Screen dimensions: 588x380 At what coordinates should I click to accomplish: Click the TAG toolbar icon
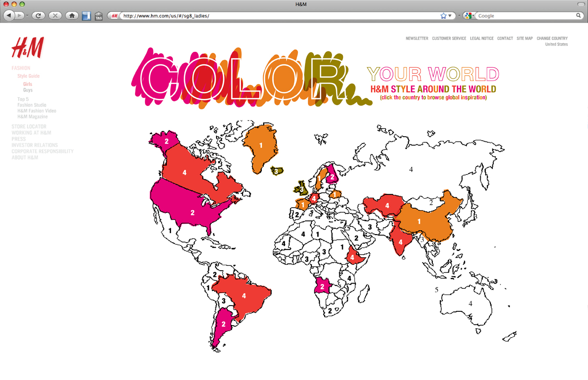point(98,16)
